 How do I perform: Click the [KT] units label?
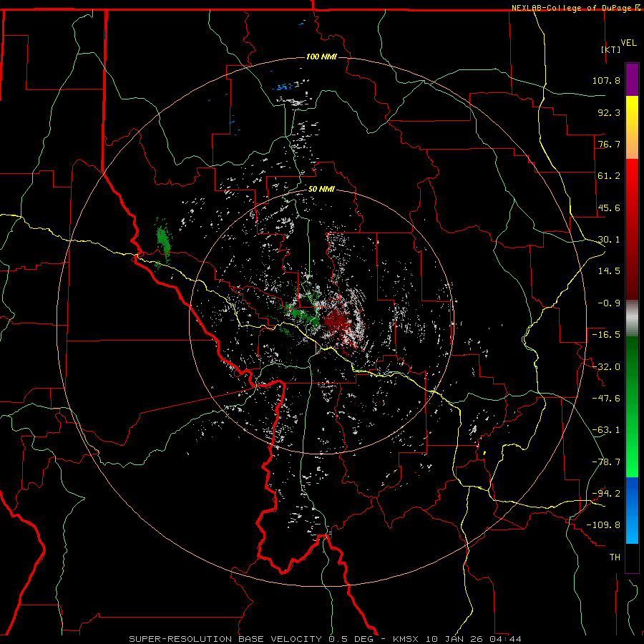tap(611, 49)
